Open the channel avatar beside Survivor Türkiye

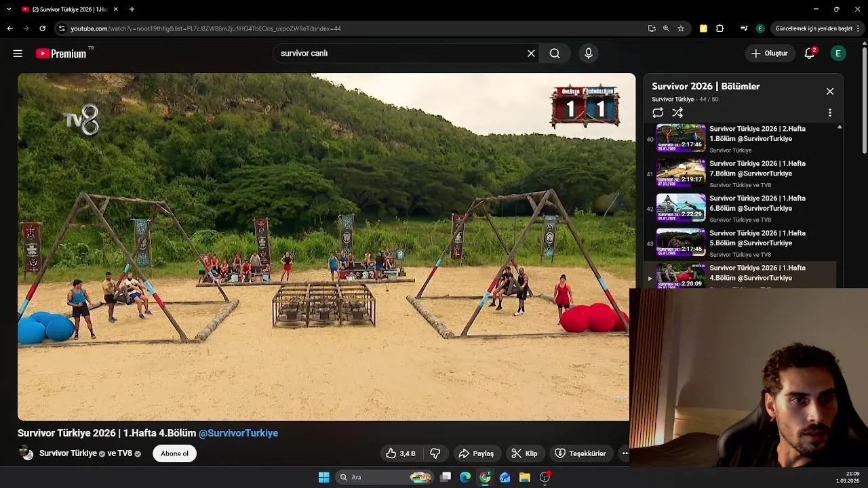coord(26,453)
